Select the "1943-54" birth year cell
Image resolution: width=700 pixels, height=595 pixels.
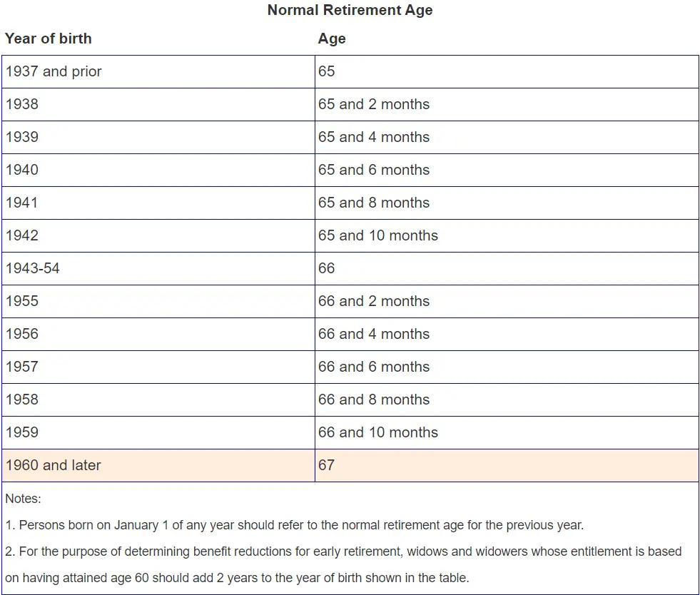pos(33,268)
